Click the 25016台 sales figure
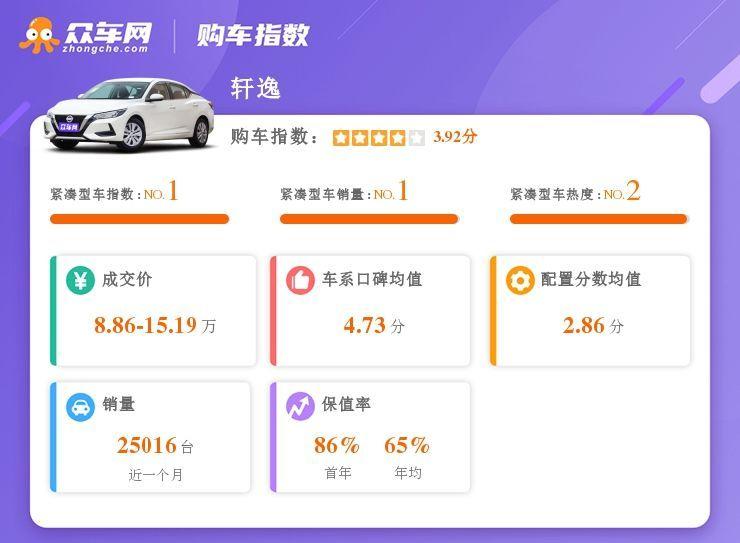The image size is (740, 543). point(155,445)
